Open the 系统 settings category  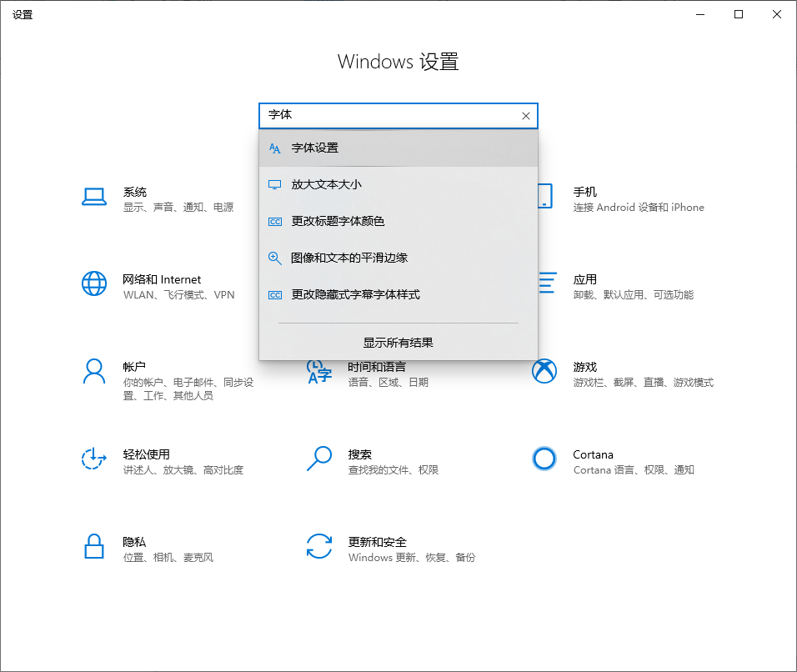click(135, 192)
